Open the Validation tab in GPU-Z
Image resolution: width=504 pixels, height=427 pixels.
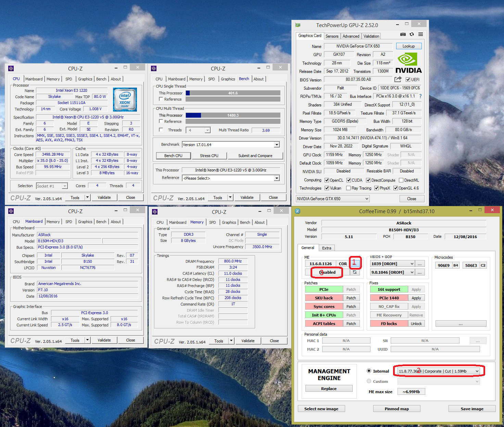pos(371,36)
